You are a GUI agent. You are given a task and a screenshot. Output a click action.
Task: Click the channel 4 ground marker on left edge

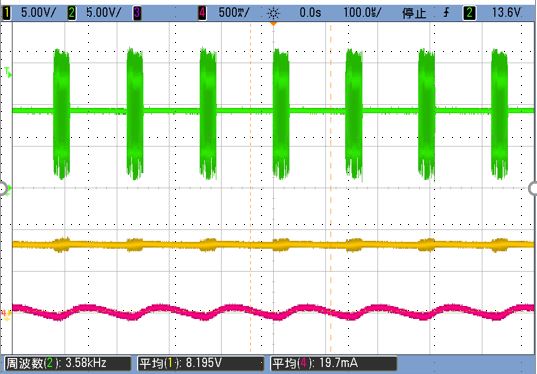pyautogui.click(x=7, y=313)
